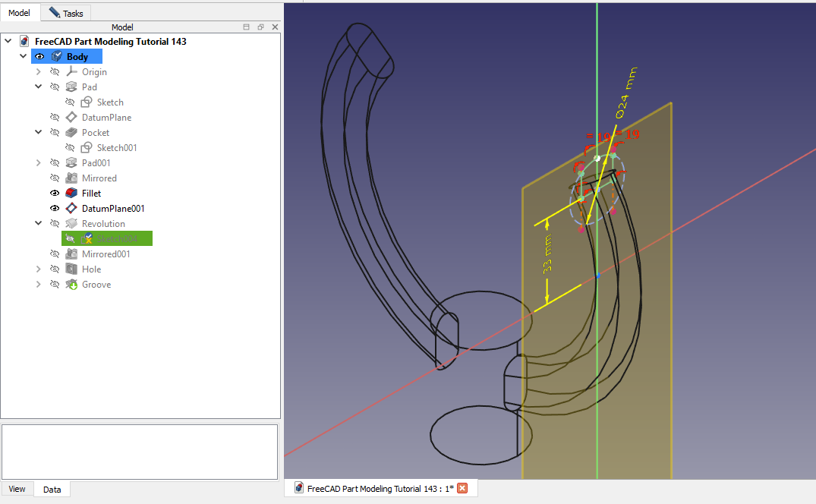The image size is (816, 504).
Task: Toggle visibility of DatumPlane001
Action: click(x=55, y=209)
